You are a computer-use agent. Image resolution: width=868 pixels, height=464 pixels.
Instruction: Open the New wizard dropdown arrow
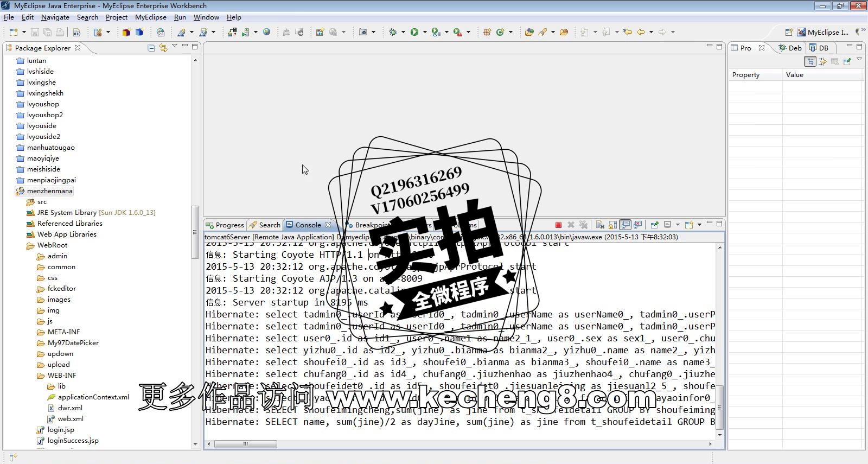pyautogui.click(x=24, y=32)
